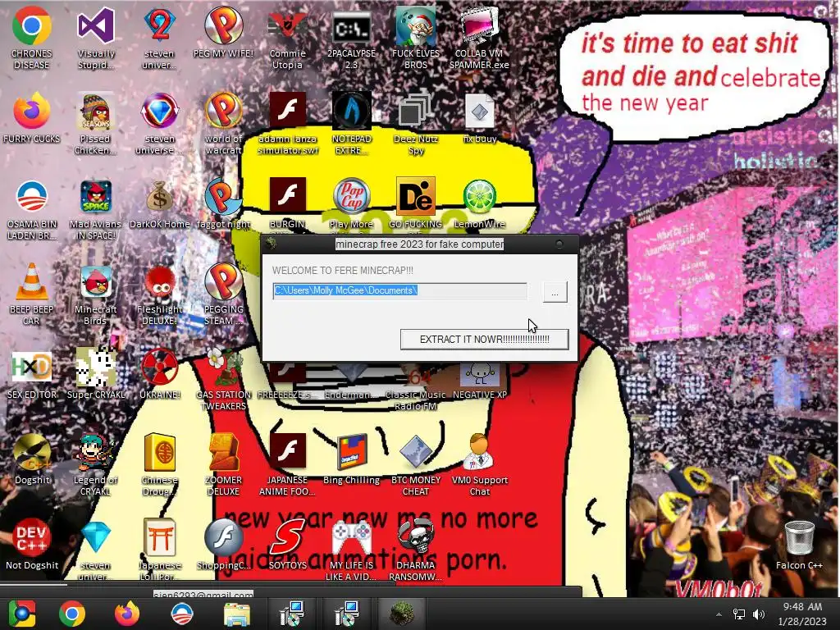This screenshot has width=840, height=630.
Task: Open the JAPANESE ANIME FOO flash icon
Action: pyautogui.click(x=288, y=452)
